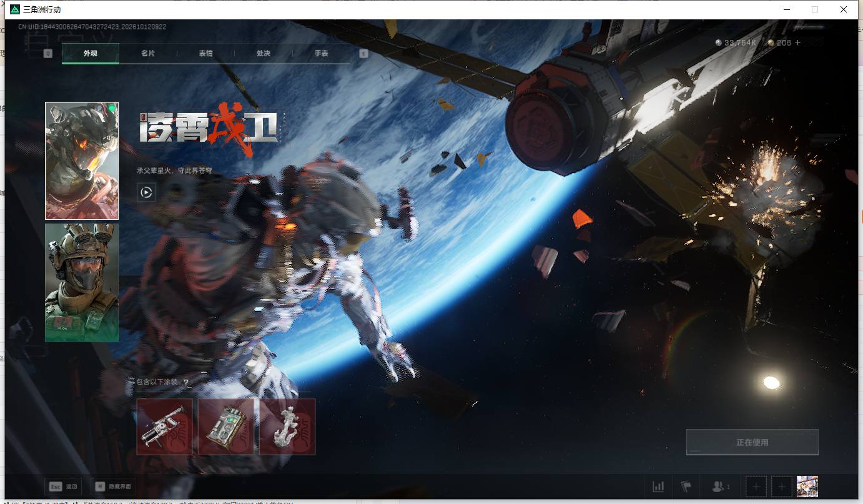The image size is (863, 504).
Task: Click the 隐藏界面 button
Action: point(113,487)
